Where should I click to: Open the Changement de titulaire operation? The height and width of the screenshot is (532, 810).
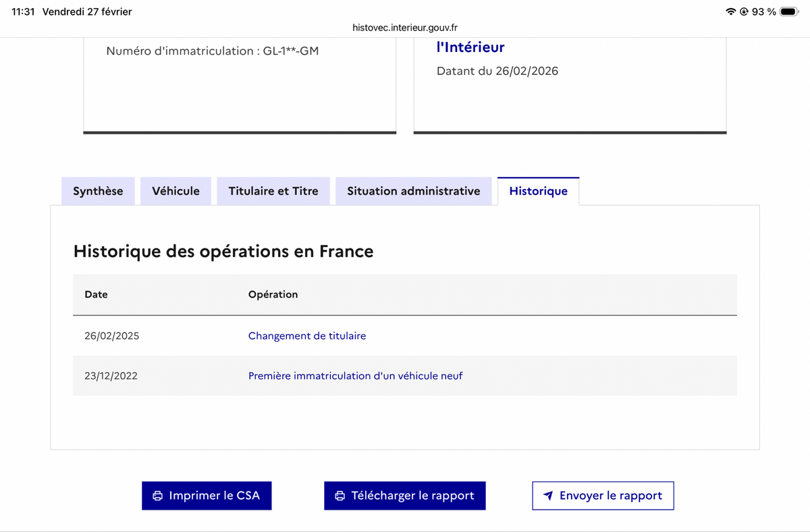point(307,336)
